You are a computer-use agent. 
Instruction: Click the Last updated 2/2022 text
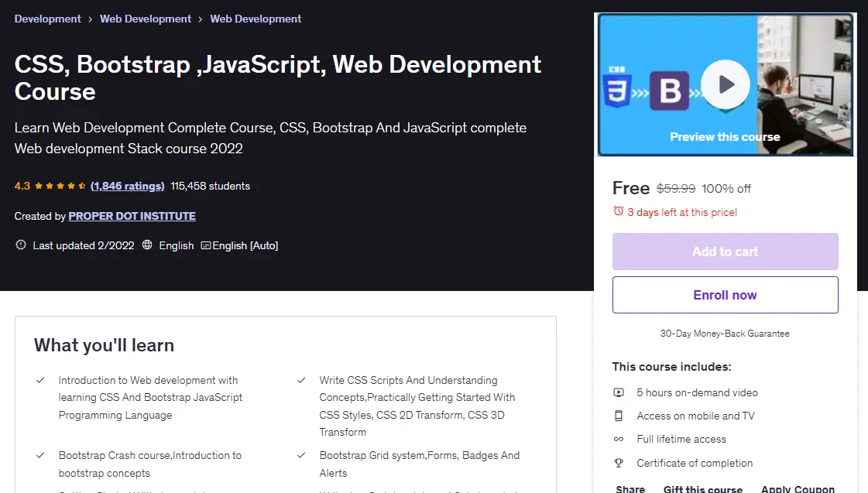[84, 245]
